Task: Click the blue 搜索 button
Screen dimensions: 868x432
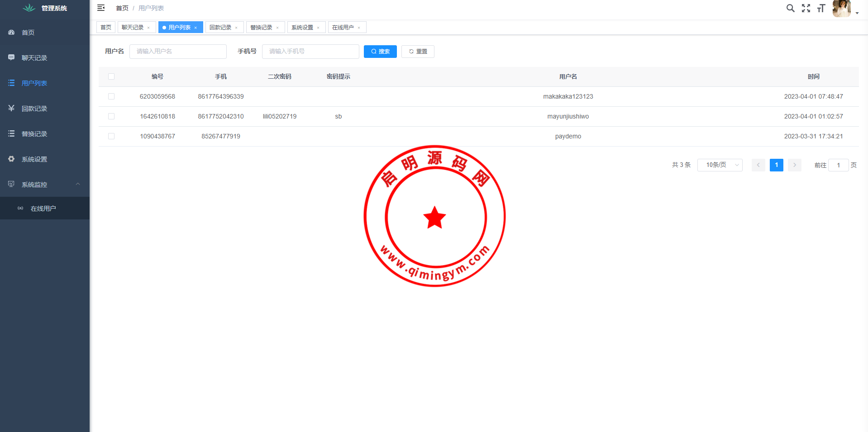Action: point(380,52)
